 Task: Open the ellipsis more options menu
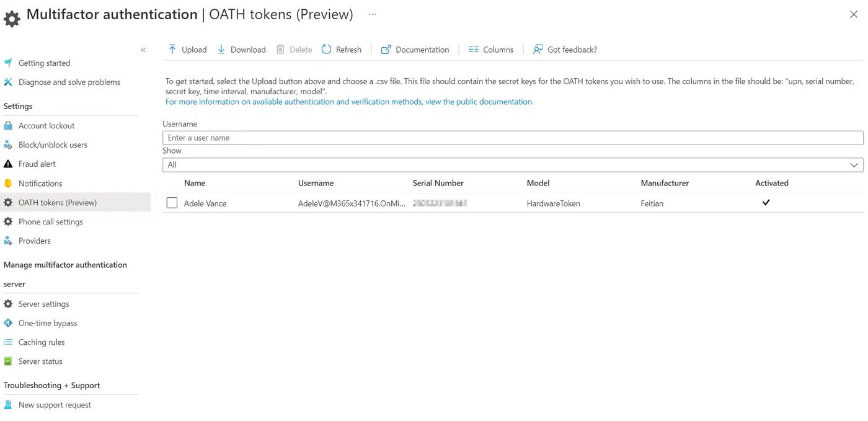click(372, 14)
